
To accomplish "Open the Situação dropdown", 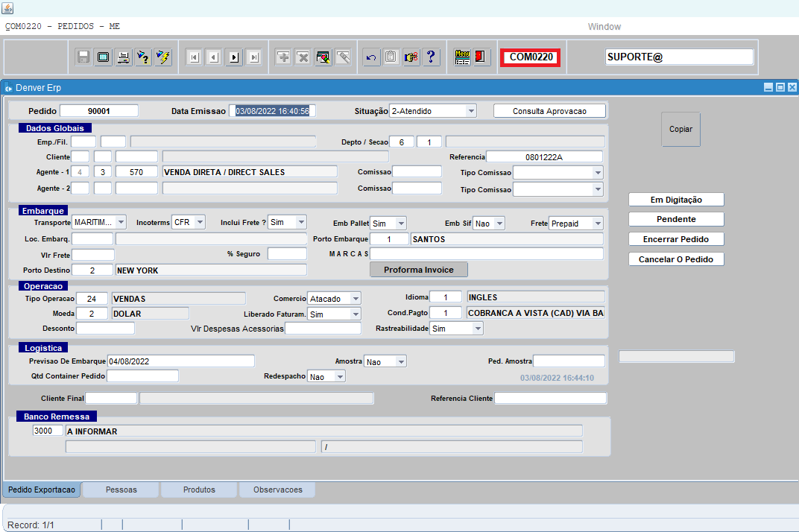I will [471, 110].
